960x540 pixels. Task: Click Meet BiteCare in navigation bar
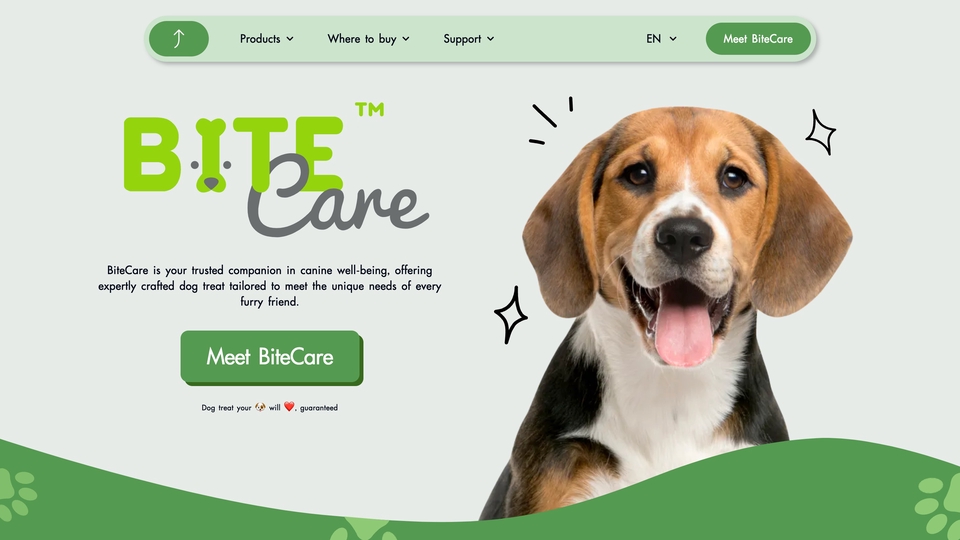click(758, 39)
